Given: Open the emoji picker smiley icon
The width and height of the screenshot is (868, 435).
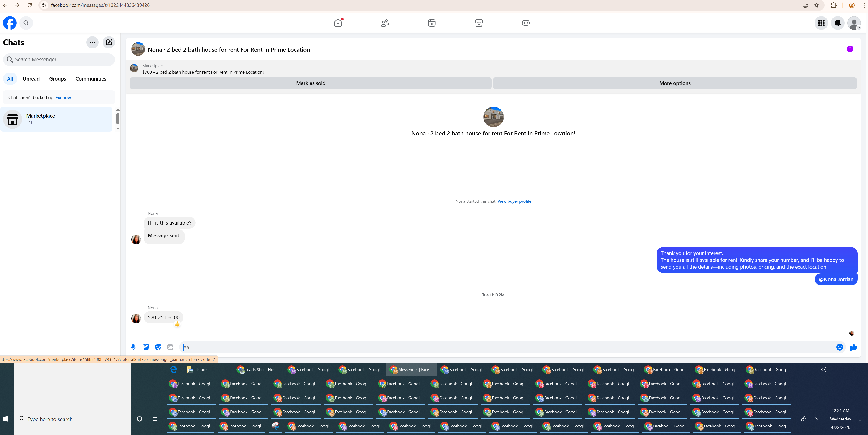Looking at the screenshot, I should [x=839, y=347].
